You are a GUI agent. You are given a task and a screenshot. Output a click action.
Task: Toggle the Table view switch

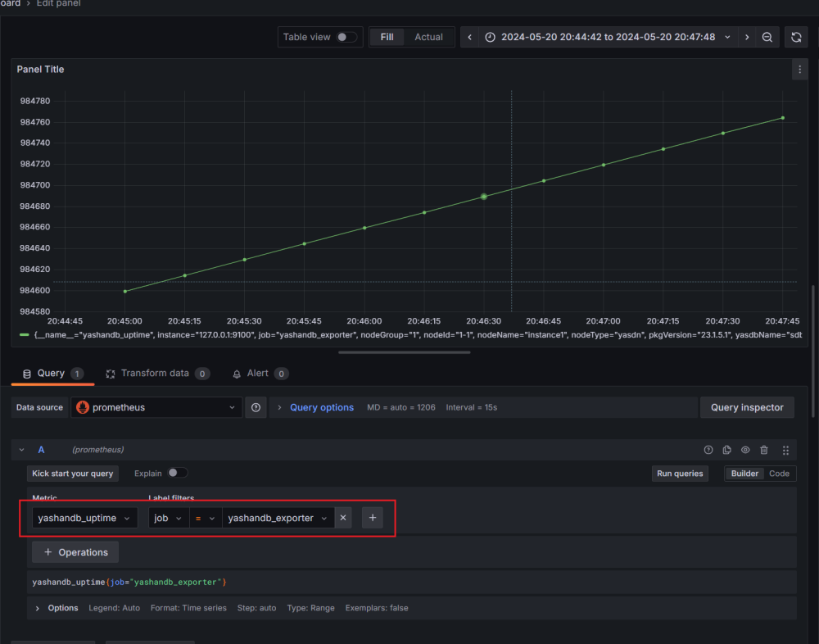point(346,37)
